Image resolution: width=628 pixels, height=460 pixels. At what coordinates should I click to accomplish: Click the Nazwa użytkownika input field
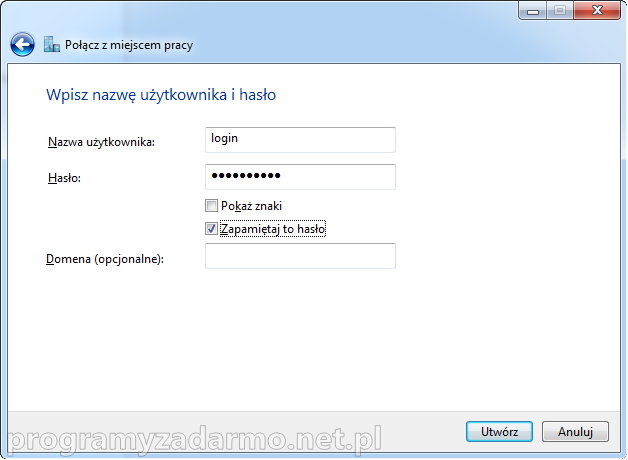[300, 140]
